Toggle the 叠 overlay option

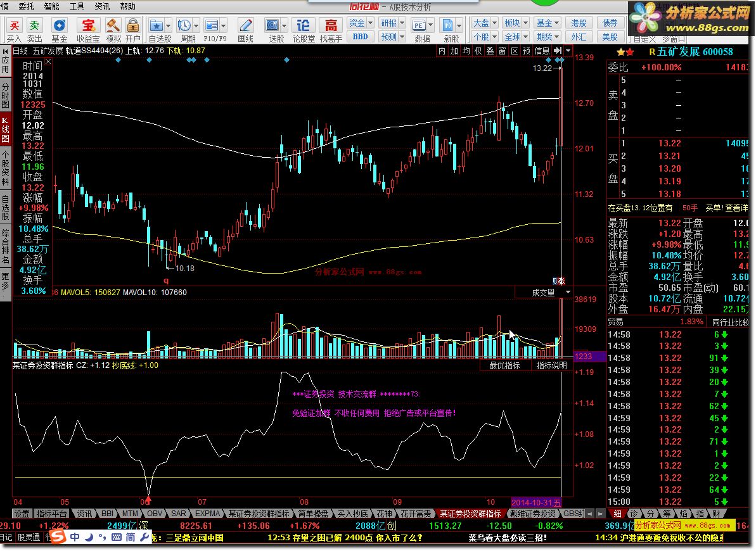tap(490, 51)
